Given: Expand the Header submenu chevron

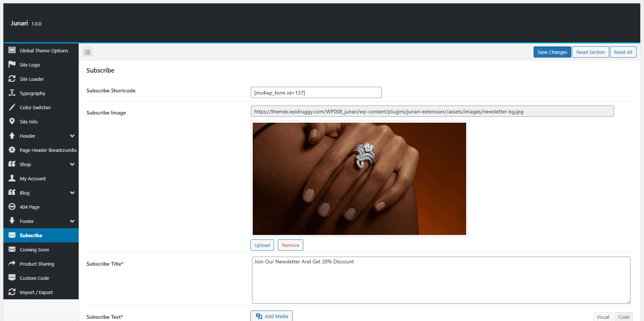Looking at the screenshot, I should pos(72,136).
